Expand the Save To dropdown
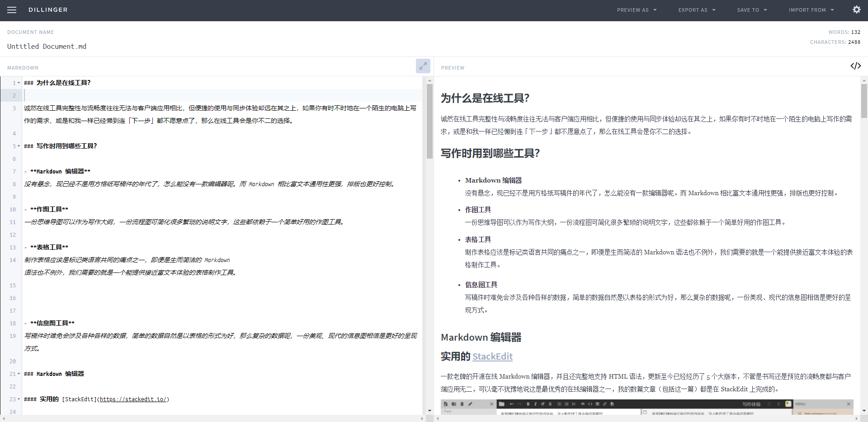This screenshot has height=422, width=868. coord(752,10)
